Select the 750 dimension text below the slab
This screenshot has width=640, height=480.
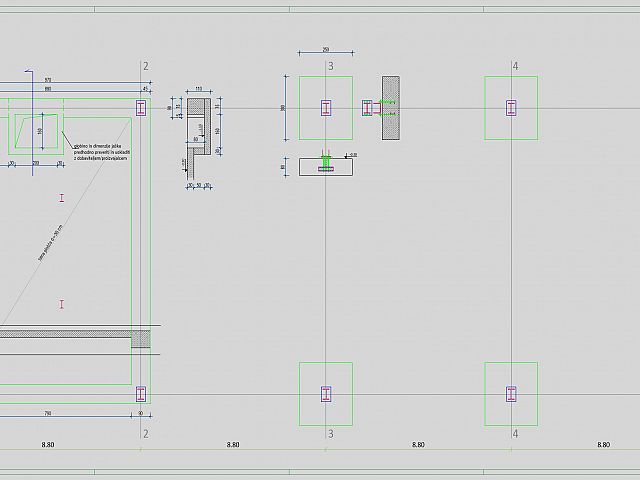click(x=48, y=413)
